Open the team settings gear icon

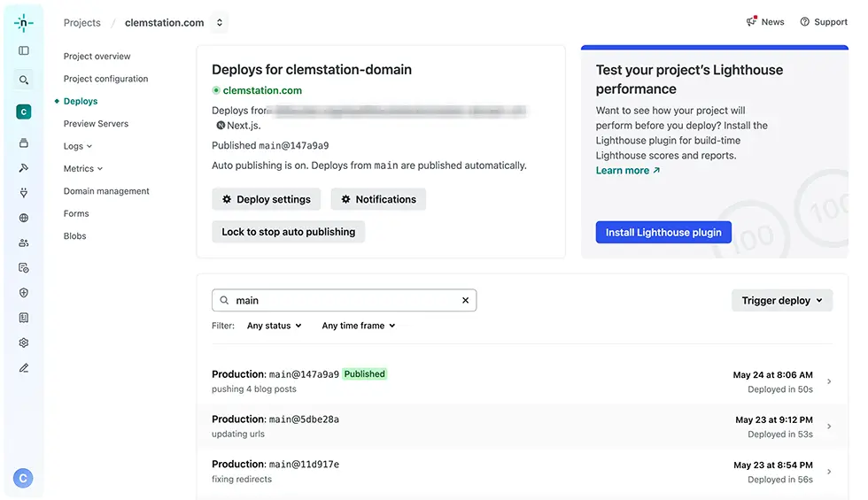[x=24, y=343]
